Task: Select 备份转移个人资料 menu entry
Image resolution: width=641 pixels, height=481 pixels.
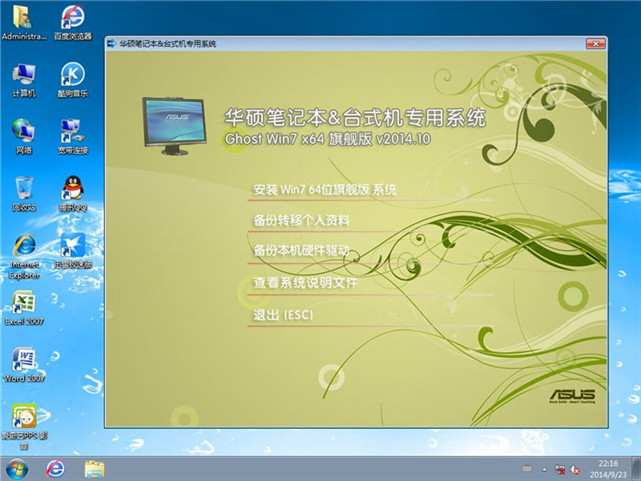Action: (301, 220)
